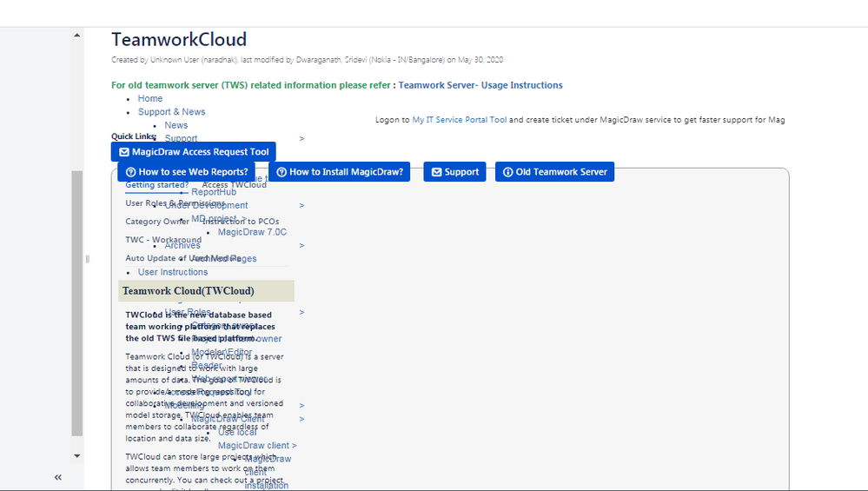This screenshot has height=491, width=868.
Task: Open Teamwork Server- Usage Instructions link
Action: 480,85
